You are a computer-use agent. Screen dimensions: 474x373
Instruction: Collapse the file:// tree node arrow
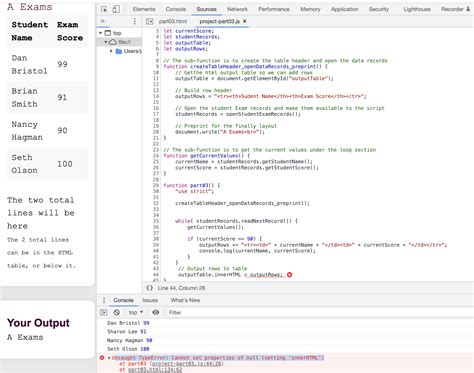pyautogui.click(x=106, y=42)
